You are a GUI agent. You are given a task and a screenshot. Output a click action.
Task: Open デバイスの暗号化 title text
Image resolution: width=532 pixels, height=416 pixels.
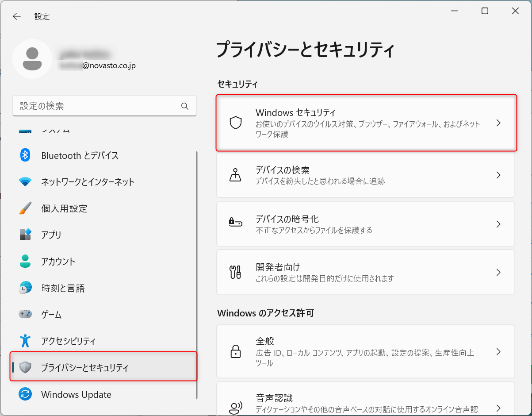(x=287, y=219)
